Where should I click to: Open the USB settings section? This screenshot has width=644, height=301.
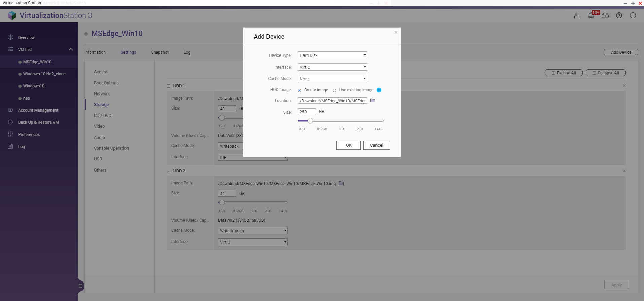click(x=98, y=159)
